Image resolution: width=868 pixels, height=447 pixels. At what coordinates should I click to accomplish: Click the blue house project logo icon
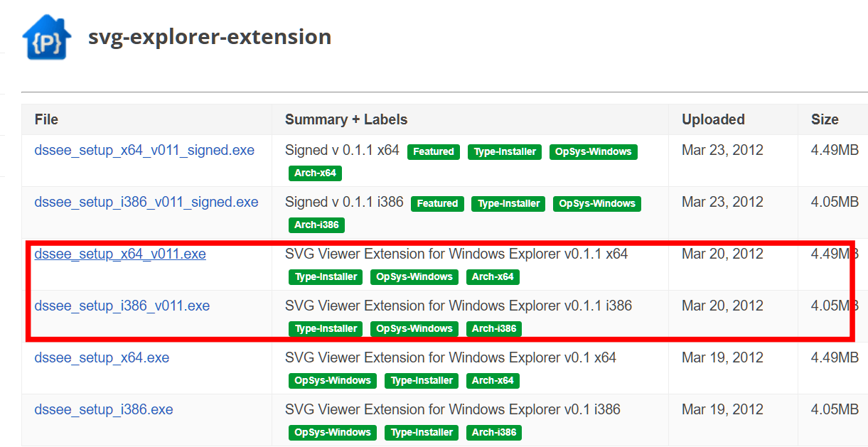point(45,36)
